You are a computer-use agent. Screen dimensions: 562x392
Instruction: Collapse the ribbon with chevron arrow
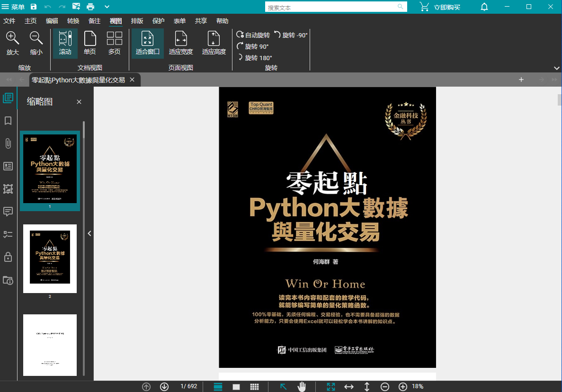[x=556, y=68]
